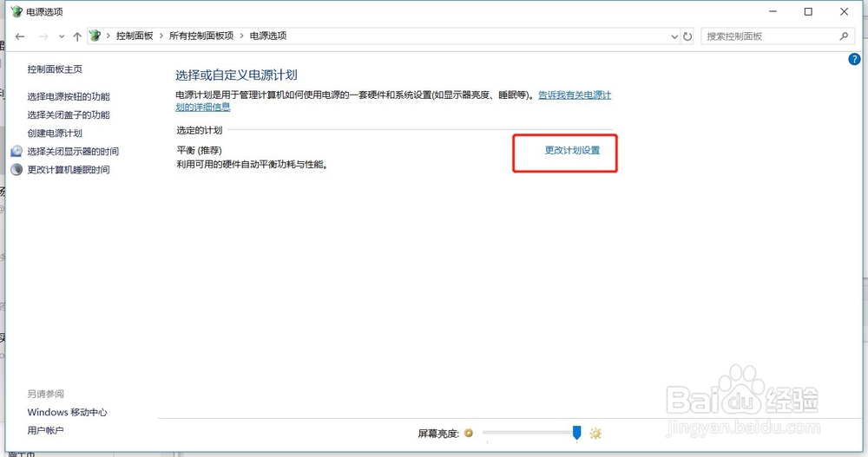Open recent locations dropdown chevron
The image size is (868, 457).
click(62, 36)
